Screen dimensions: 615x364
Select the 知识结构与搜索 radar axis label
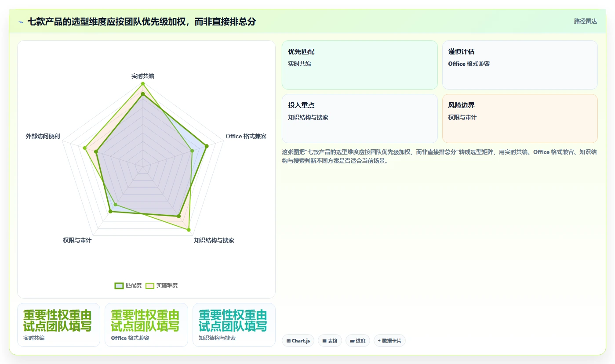214,240
